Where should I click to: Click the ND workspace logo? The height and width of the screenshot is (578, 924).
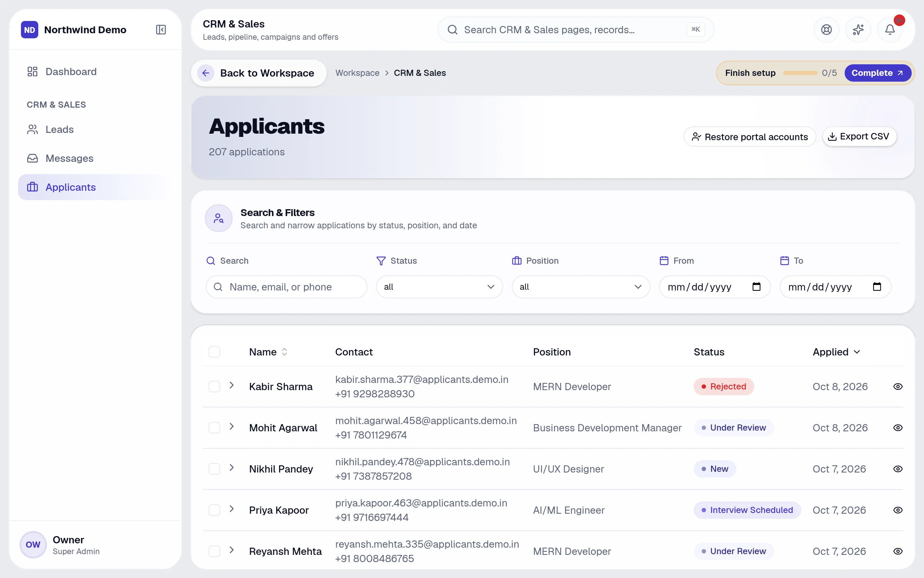29,29
